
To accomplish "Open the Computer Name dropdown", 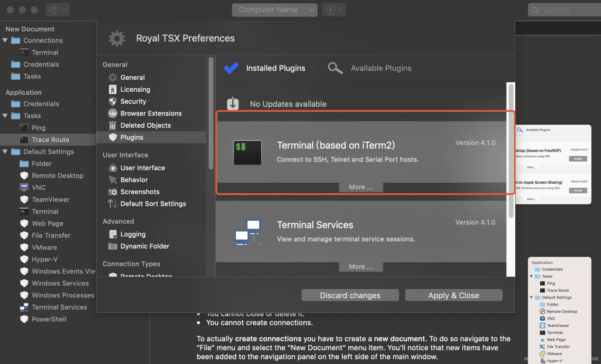I will point(312,10).
